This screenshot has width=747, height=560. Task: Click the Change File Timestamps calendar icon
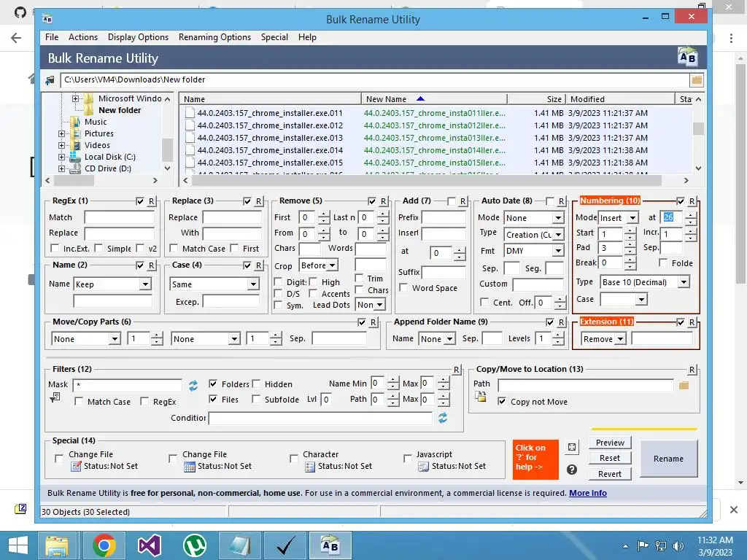(189, 467)
